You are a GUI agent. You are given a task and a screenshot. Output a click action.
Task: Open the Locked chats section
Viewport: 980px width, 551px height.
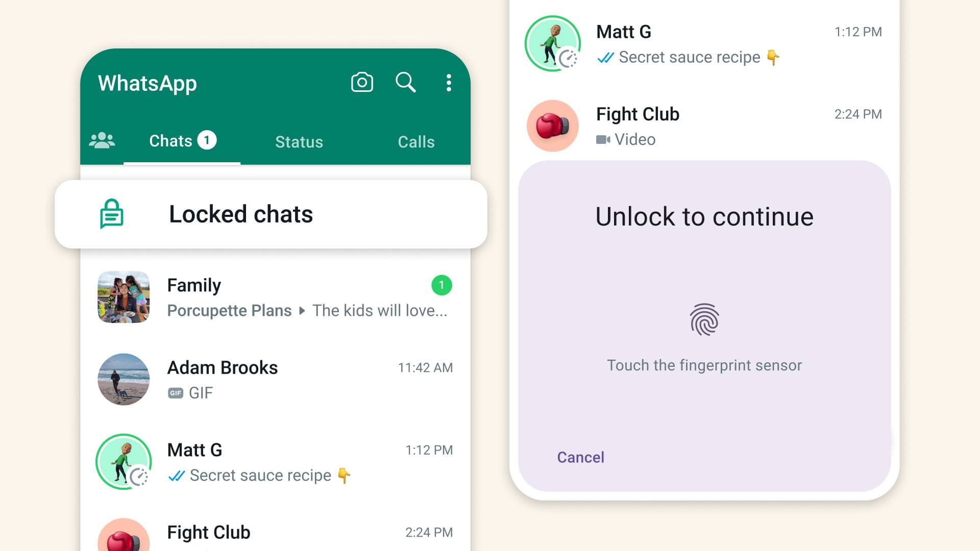[x=270, y=214]
